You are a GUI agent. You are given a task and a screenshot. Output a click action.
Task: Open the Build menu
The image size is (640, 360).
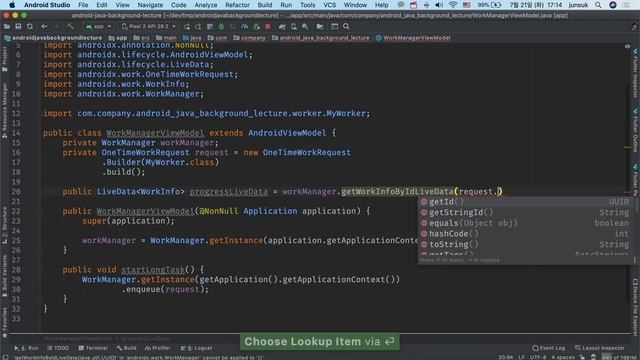tap(264, 5)
